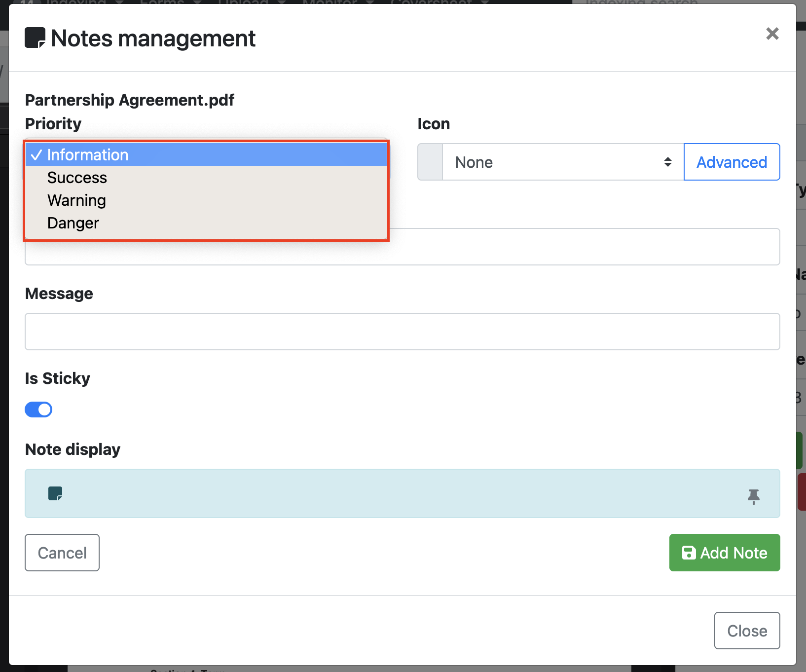Screen dimensions: 806x672
Task: Open the Advanced icon options
Action: [x=732, y=162]
